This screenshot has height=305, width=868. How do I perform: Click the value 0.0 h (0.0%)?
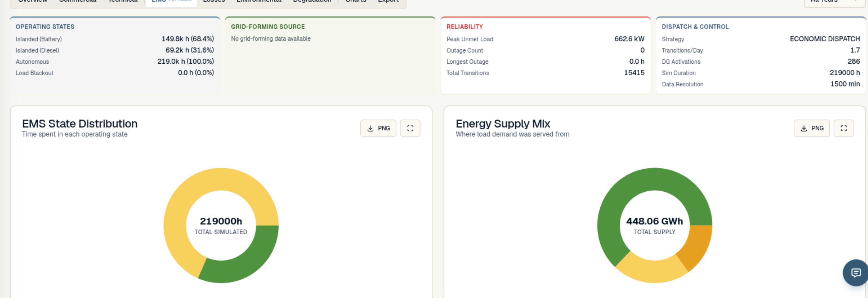click(x=196, y=73)
